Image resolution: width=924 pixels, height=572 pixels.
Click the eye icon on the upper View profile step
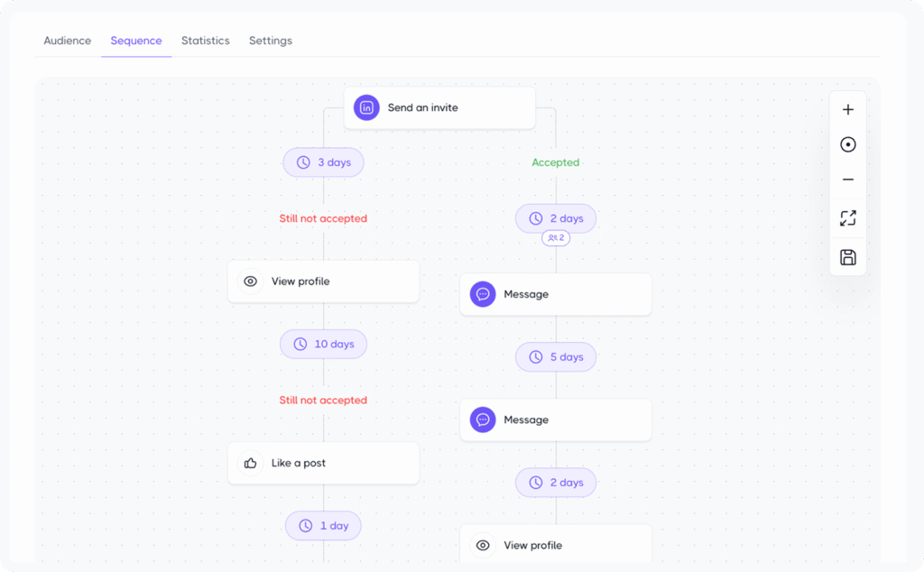click(x=251, y=281)
